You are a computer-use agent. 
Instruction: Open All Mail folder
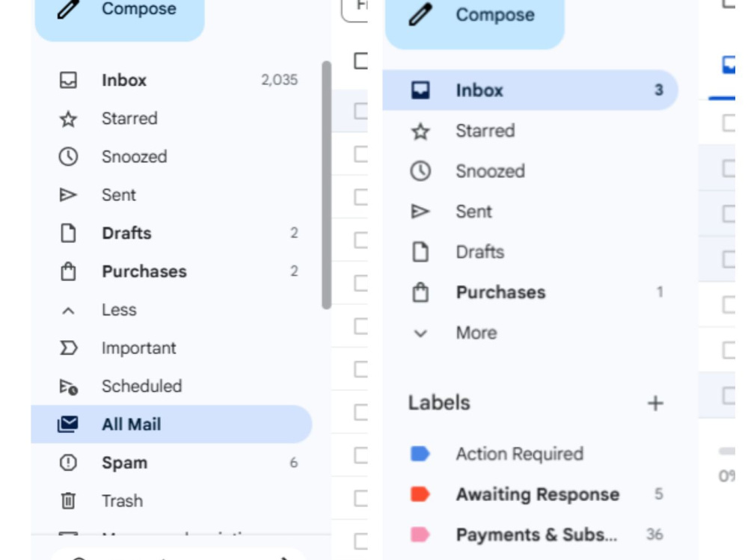click(x=171, y=424)
